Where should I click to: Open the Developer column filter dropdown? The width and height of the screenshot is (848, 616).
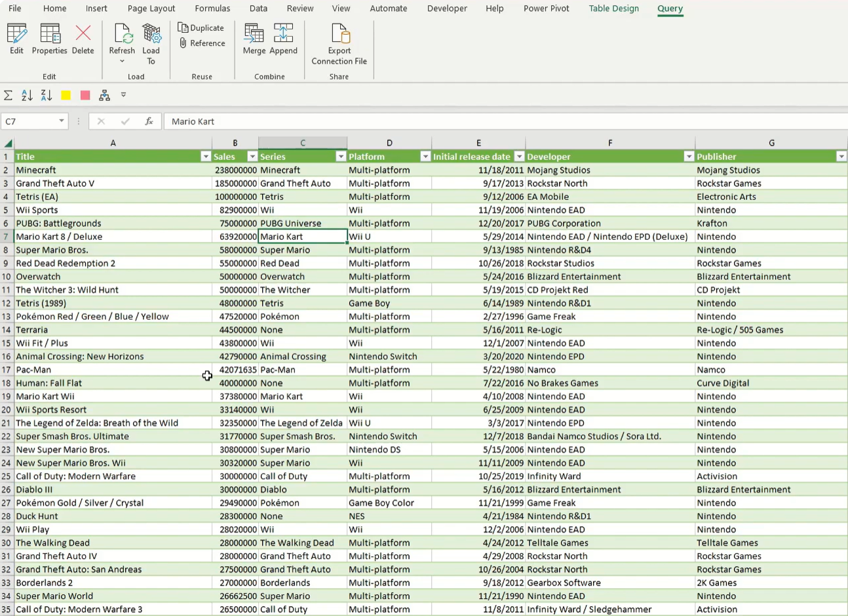click(689, 157)
